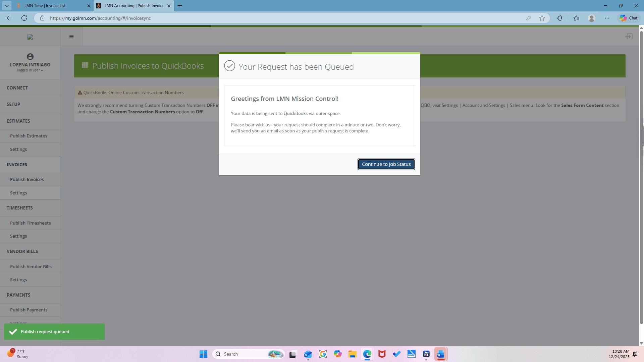This screenshot has height=362, width=644.
Task: Switch to LMN Accounting Publish Invoices tab
Action: tap(134, 6)
